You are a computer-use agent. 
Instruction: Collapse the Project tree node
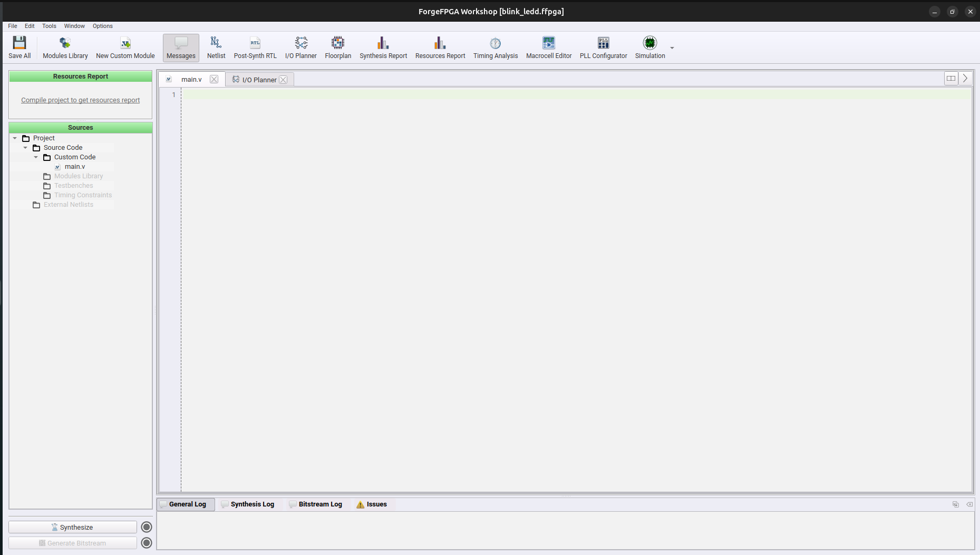pyautogui.click(x=15, y=138)
